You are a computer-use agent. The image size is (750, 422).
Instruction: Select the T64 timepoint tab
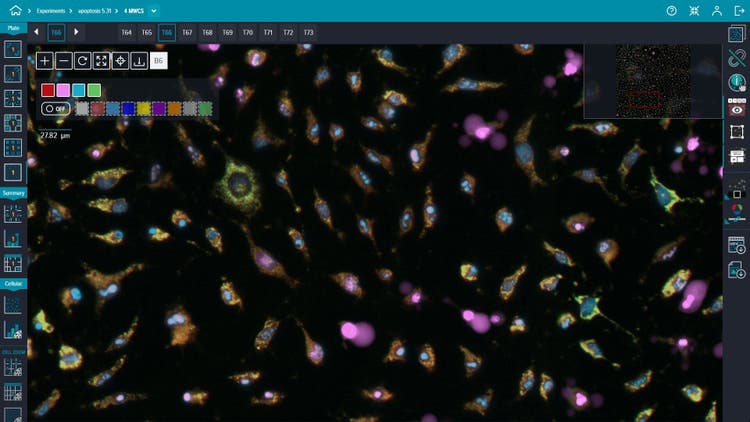[127, 32]
